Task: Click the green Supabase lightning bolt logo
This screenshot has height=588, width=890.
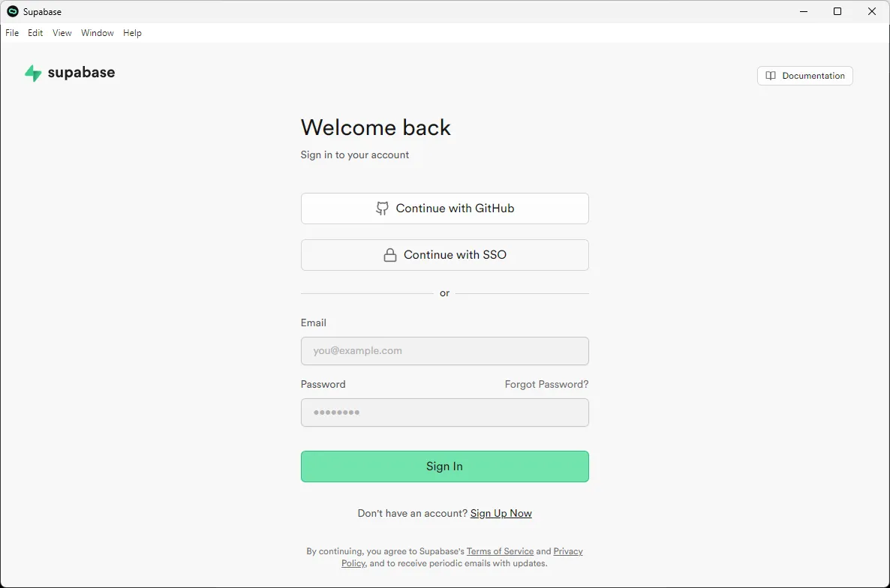Action: (x=33, y=73)
